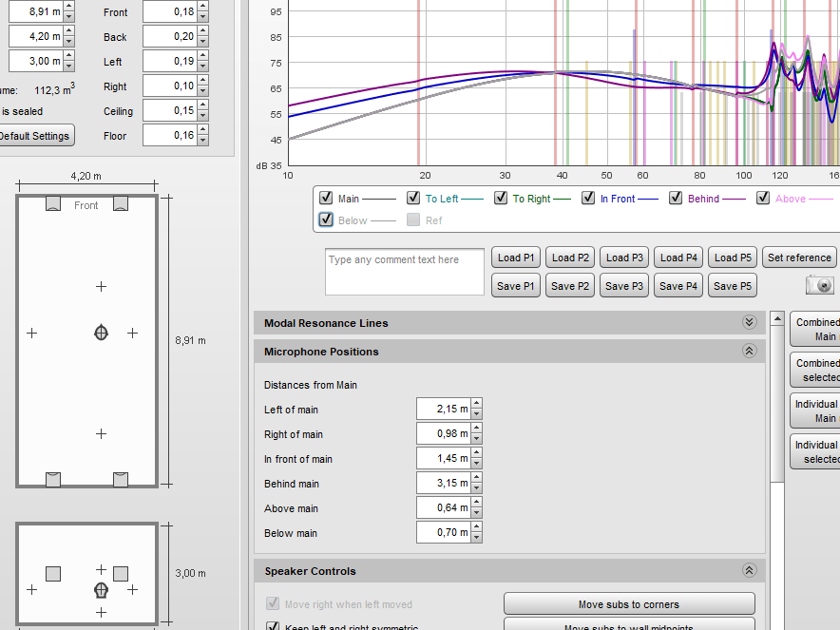This screenshot has height=630, width=840.
Task: Increase the Ceiling absorption value
Action: (202, 105)
